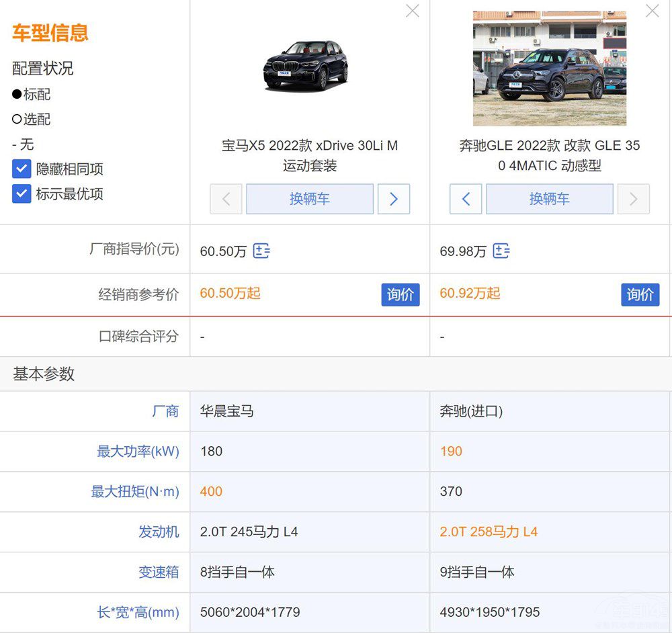Click the 最大功率(kW) parameter label
672x633 pixels.
tap(138, 452)
